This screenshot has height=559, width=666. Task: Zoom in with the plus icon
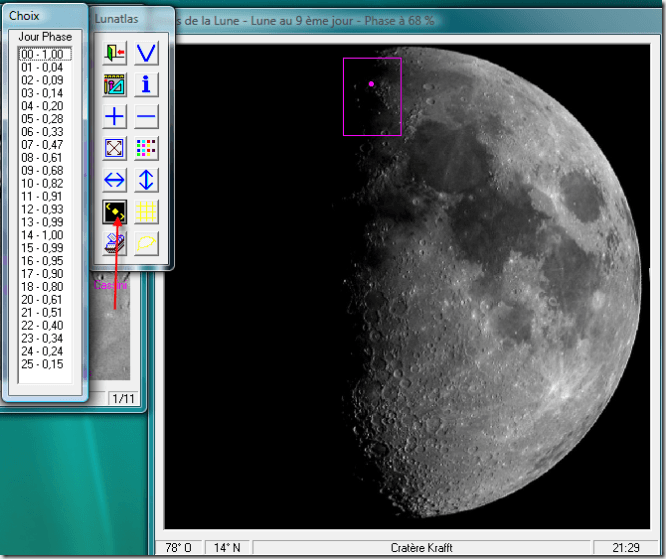pyautogui.click(x=115, y=117)
